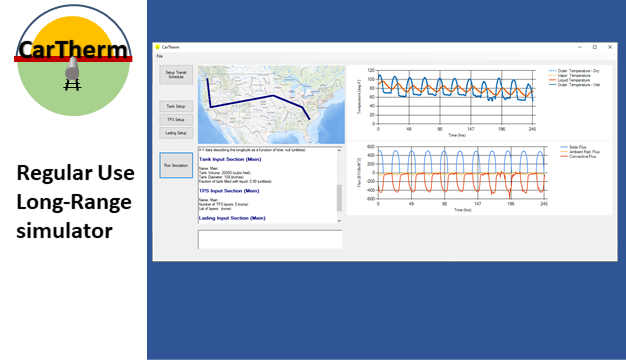
Task: Click the up arrow of the summary scrollbar
Action: coord(339,150)
